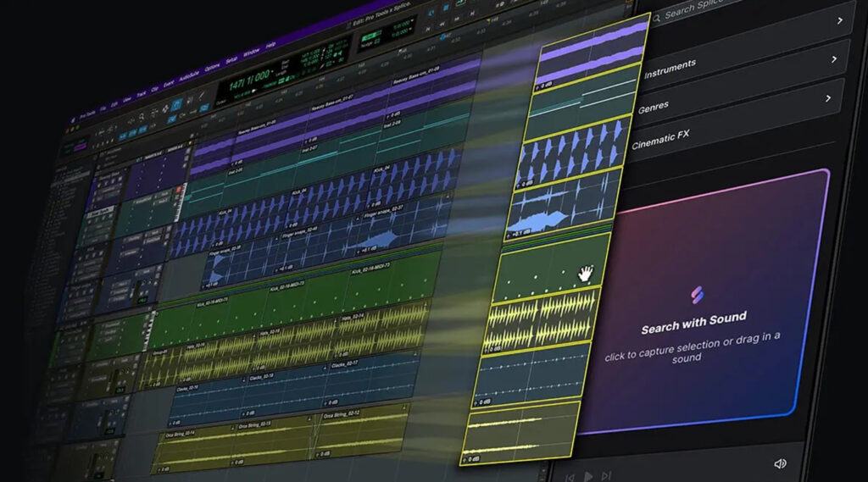Click the Splice logo icon
This screenshot has height=482, width=868.
697,295
